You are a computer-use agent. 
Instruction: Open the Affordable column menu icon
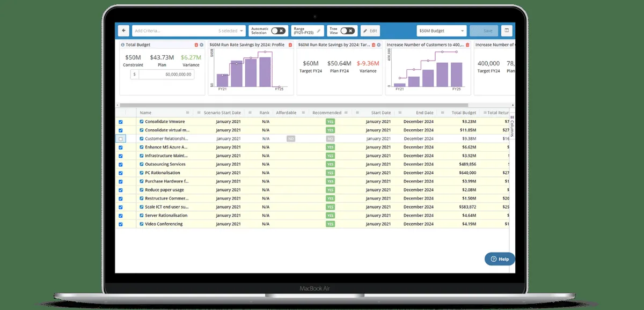click(x=303, y=113)
